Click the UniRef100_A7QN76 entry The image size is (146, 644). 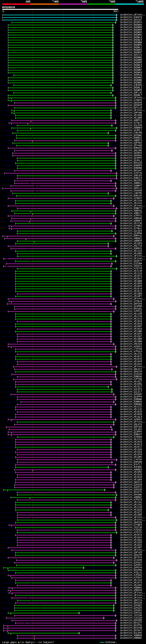click(131, 100)
